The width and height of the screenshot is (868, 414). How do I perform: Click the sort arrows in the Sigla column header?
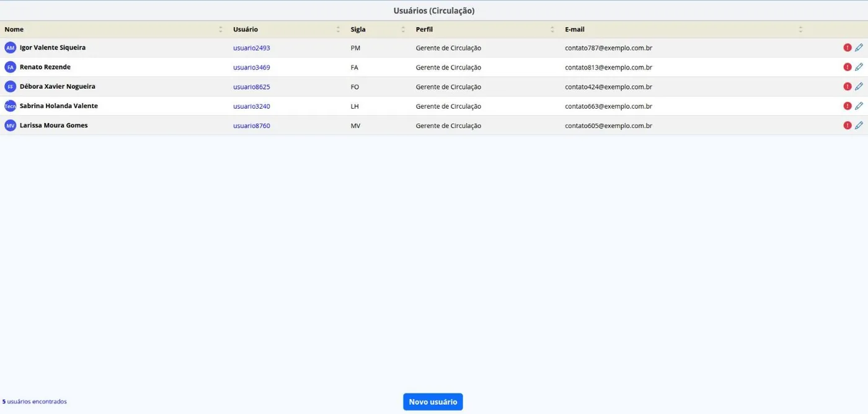[x=403, y=29]
